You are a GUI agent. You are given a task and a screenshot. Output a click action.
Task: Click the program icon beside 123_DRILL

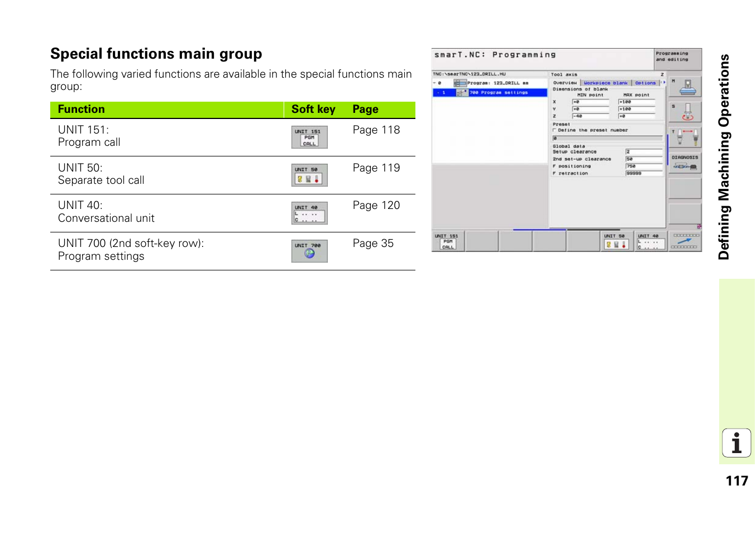coord(460,83)
